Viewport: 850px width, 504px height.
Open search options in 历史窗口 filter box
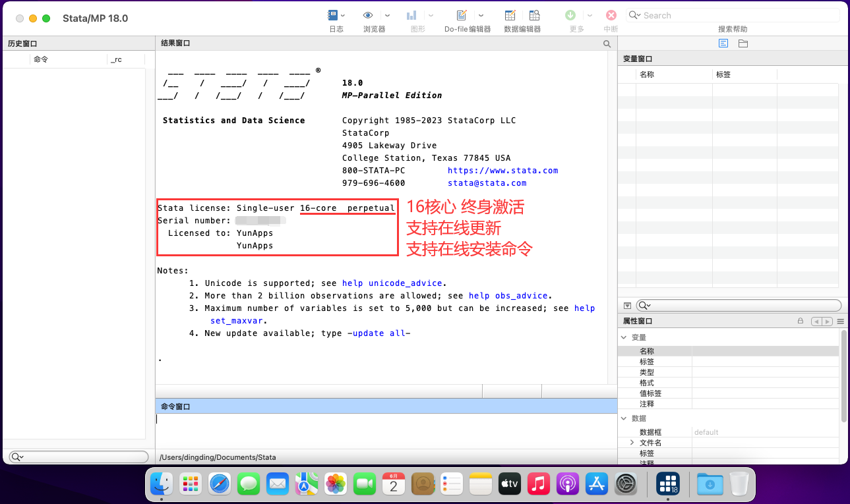[x=18, y=457]
